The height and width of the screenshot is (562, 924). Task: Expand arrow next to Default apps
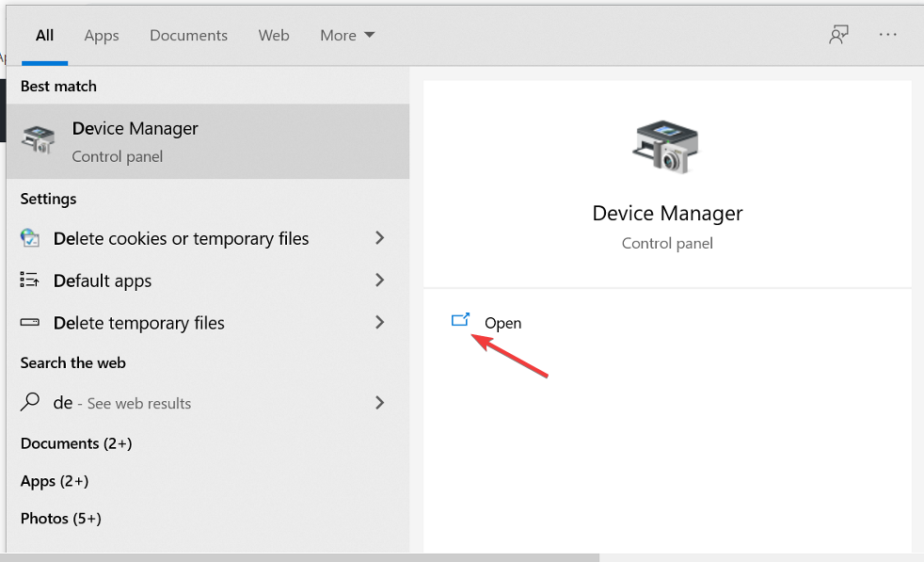pos(380,281)
